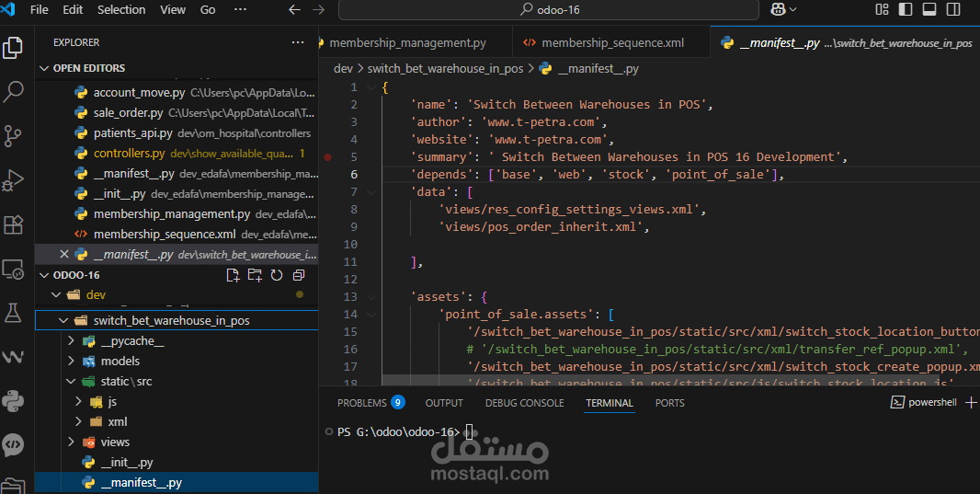Collapse the OPEN EDITORS section

tap(44, 68)
